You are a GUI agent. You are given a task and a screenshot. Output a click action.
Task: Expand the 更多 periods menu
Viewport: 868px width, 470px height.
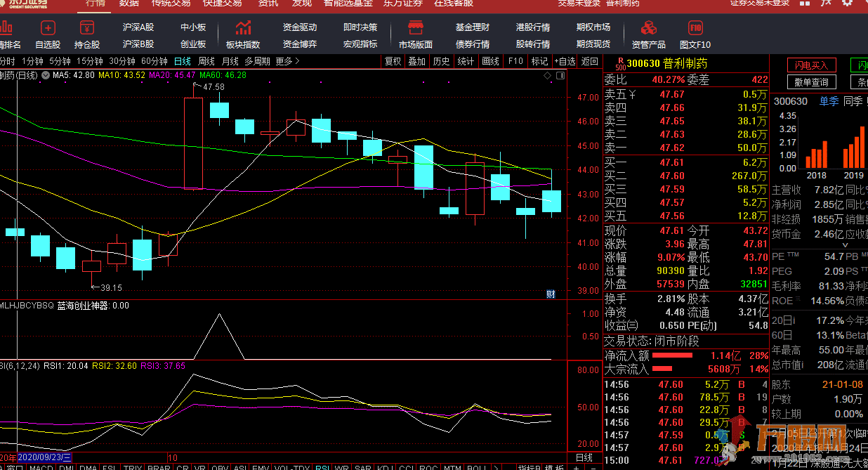tap(287, 61)
